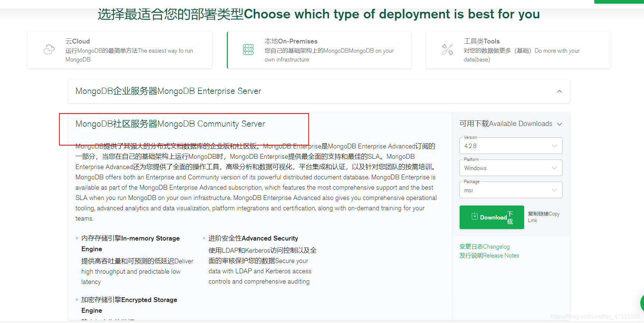Click the Cloud icon
Viewport: 644px width, 323px height.
click(x=49, y=49)
